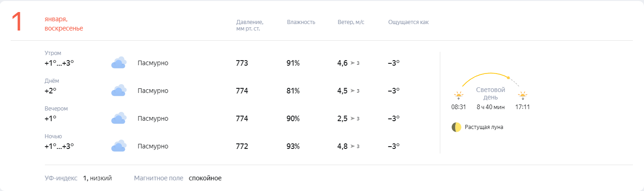This screenshot has height=191, width=644.
Task: Click the "Световой день" label
Action: pos(490,93)
